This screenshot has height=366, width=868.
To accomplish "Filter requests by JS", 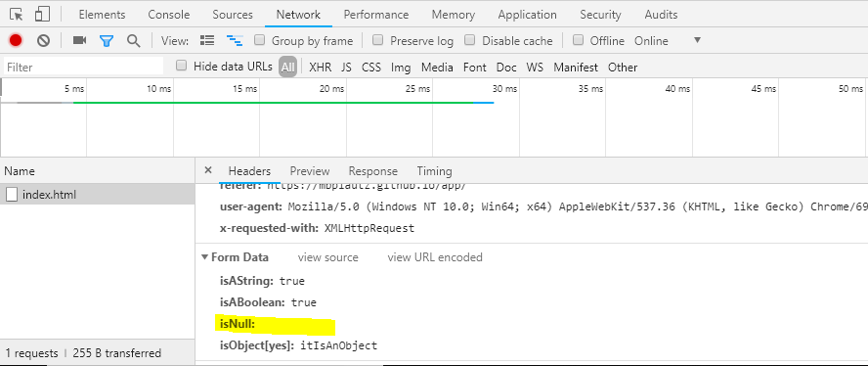I will [347, 68].
